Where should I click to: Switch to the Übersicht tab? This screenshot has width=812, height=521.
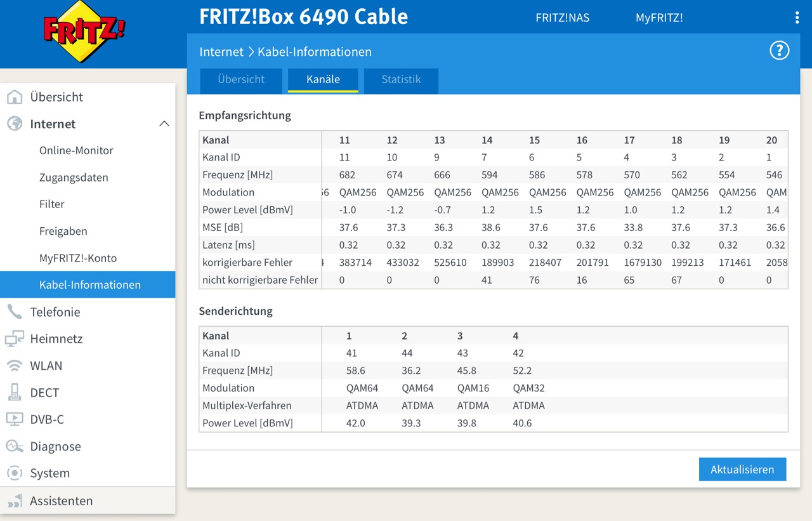pos(241,80)
